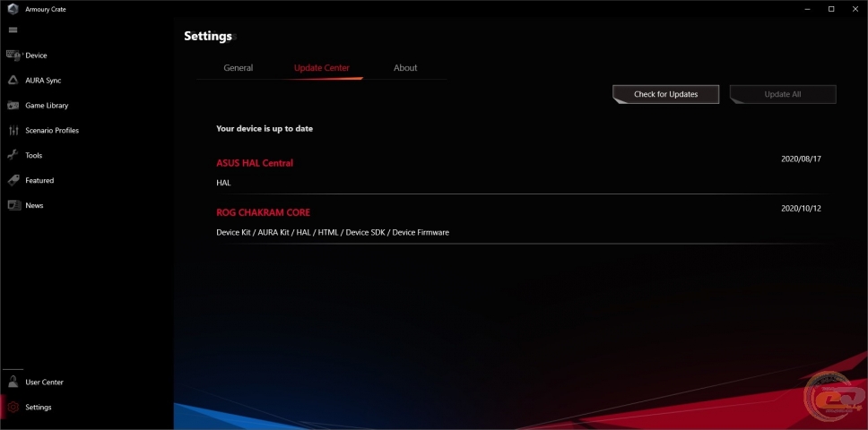The width and height of the screenshot is (868, 430).
Task: Open Scenario Profiles from the sidebar
Action: 52,131
